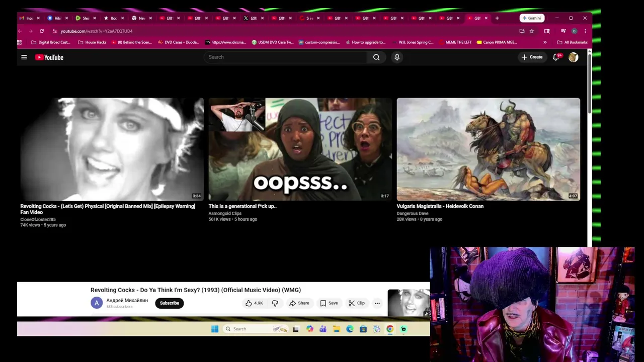Click the Windows taskbar search box
The image size is (644, 362).
click(x=256, y=329)
